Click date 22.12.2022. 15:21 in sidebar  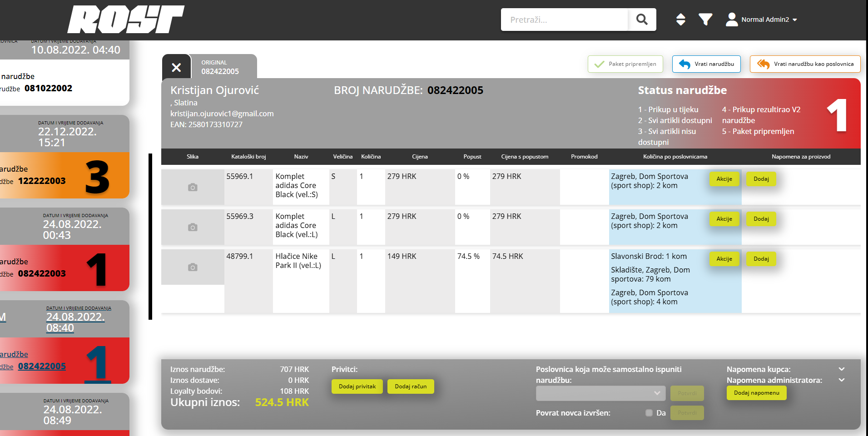pyautogui.click(x=67, y=137)
